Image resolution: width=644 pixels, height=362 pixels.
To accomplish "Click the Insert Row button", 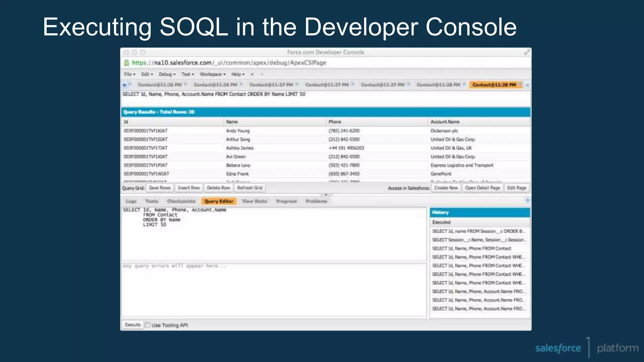I will [x=189, y=188].
